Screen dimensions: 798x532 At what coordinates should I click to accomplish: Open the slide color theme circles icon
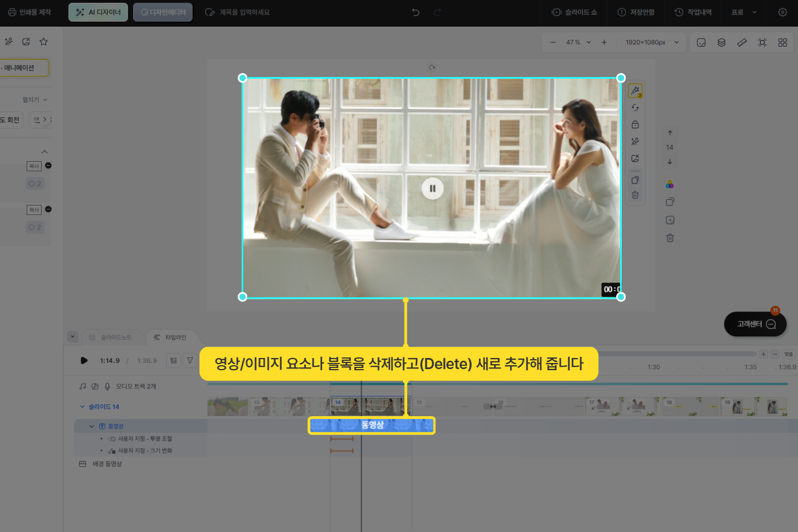(x=669, y=184)
